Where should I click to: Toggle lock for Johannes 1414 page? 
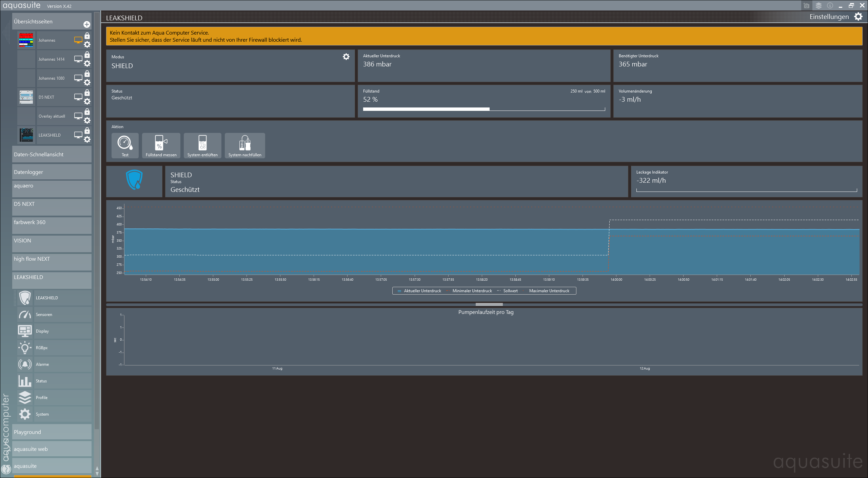coord(87,55)
